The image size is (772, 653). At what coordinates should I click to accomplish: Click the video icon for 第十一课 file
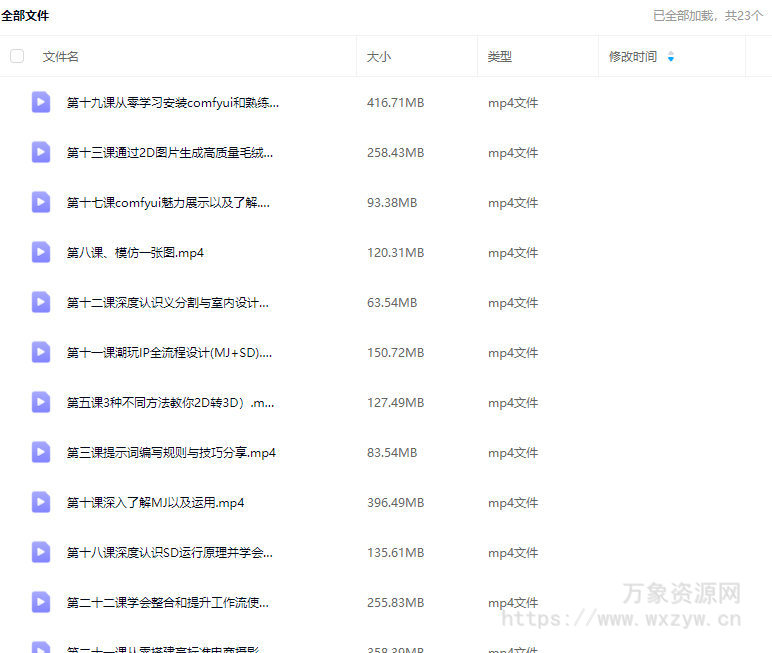(41, 352)
